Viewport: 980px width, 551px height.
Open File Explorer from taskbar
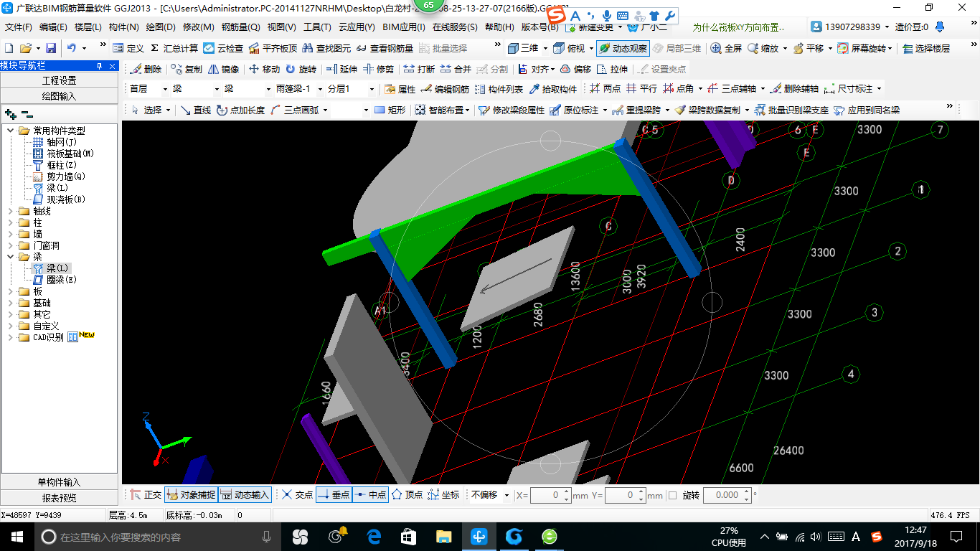[444, 537]
